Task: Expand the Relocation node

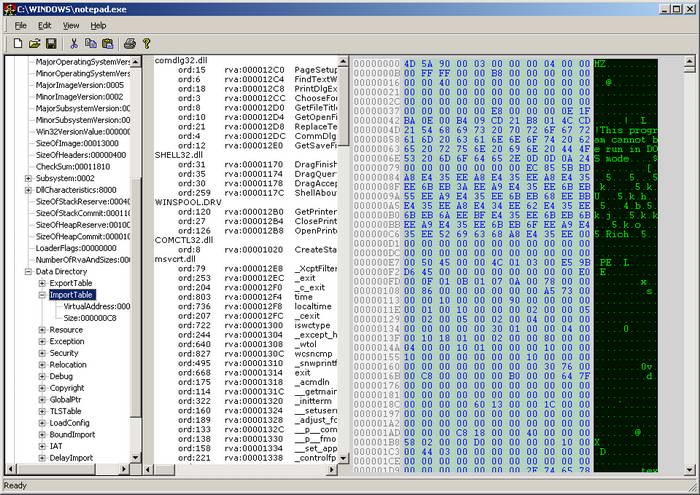Action: [42, 365]
